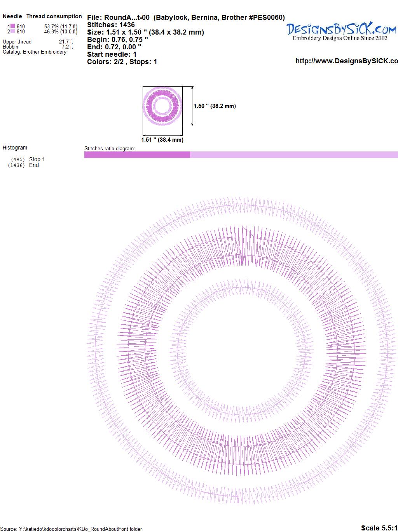Click the Catalog: Brother Embroidery text
The image size is (398, 532).
click(x=35, y=52)
